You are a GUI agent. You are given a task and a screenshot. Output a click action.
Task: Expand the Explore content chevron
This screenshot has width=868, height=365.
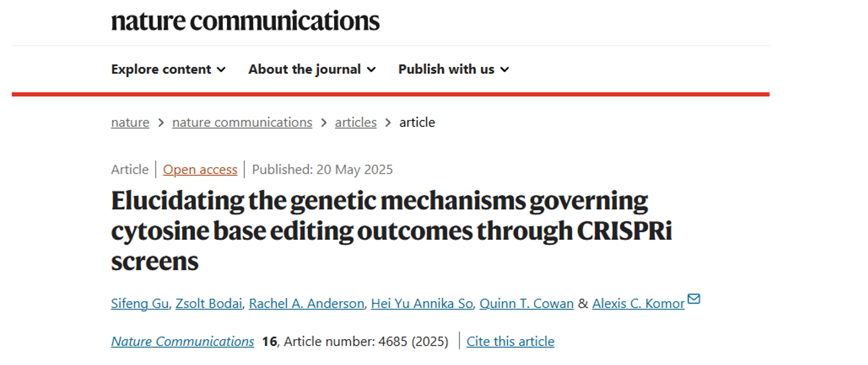point(221,70)
